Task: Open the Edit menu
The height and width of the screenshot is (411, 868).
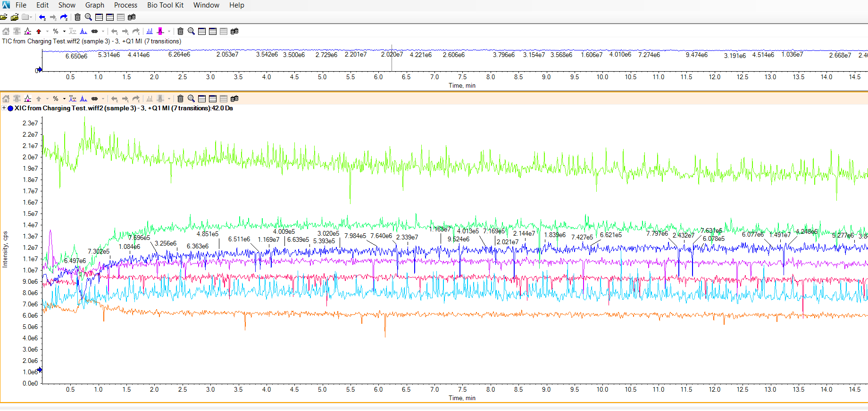Action: click(42, 5)
